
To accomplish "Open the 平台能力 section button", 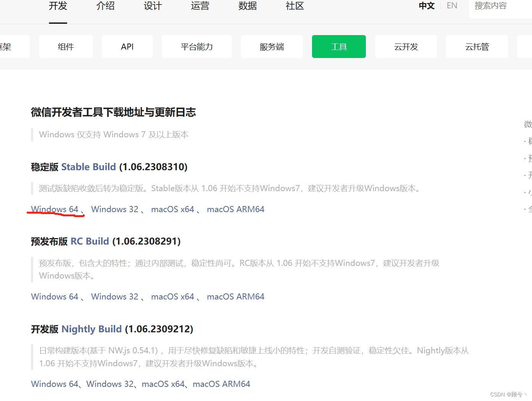I will pyautogui.click(x=197, y=47).
